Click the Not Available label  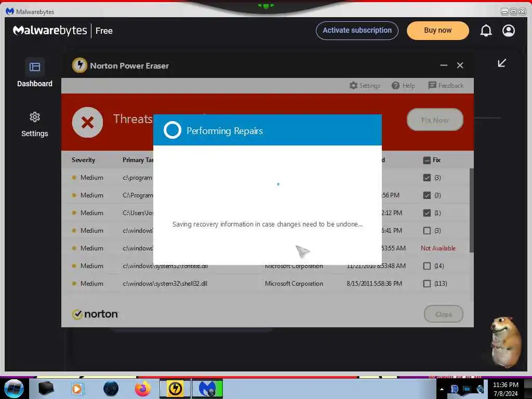(x=438, y=248)
